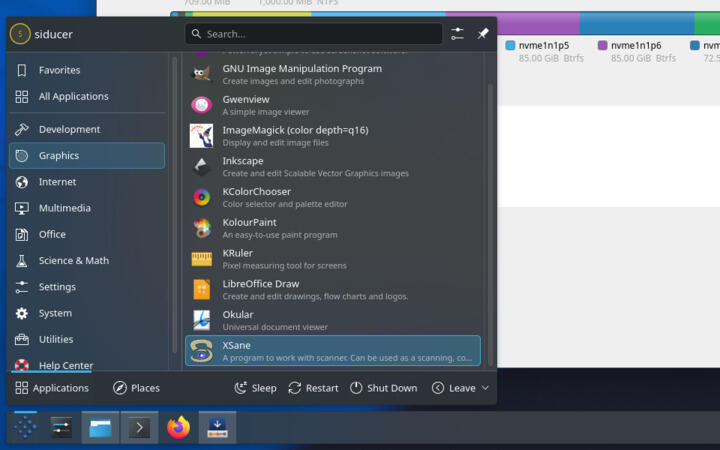Open the Office category
The width and height of the screenshot is (720, 450).
(x=87, y=234)
